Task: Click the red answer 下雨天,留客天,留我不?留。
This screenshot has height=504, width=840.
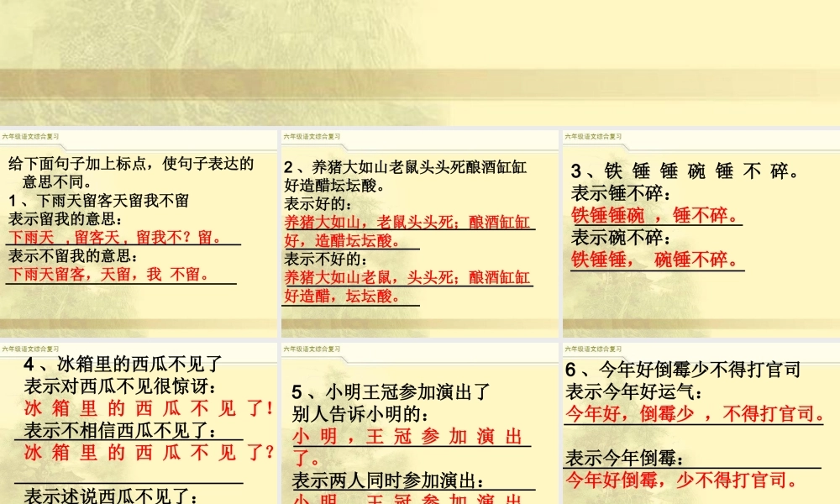Action: (115, 237)
